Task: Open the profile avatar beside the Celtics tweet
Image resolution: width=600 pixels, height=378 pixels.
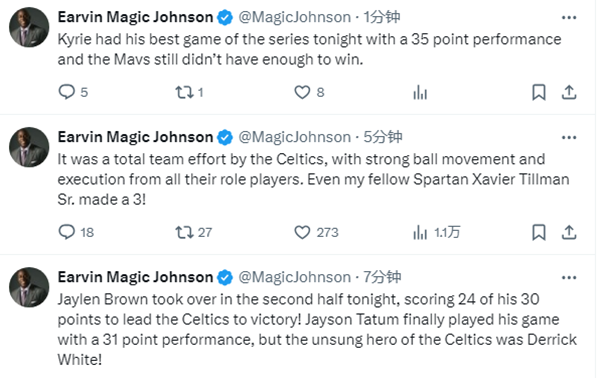Action: tap(29, 147)
